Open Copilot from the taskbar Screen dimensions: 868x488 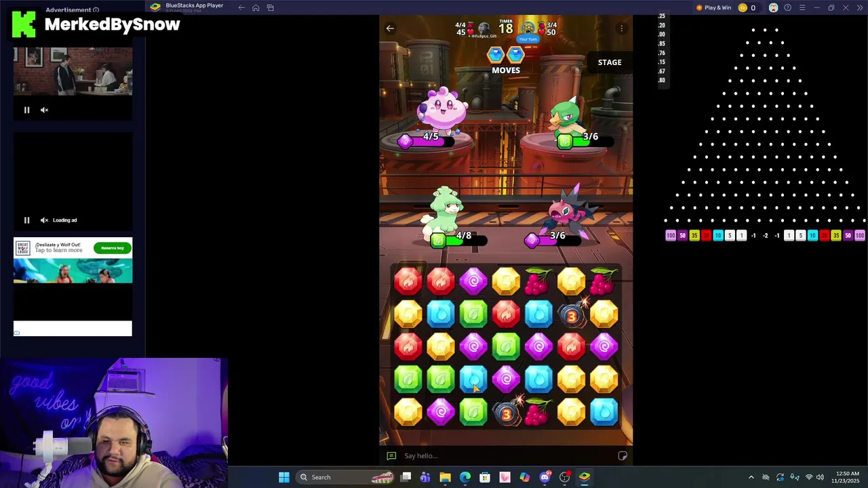tap(524, 477)
